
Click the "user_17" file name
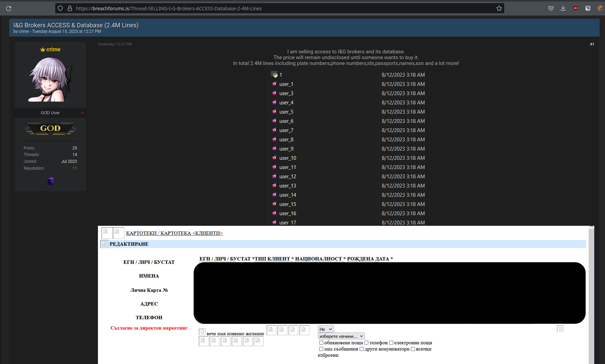(x=288, y=222)
